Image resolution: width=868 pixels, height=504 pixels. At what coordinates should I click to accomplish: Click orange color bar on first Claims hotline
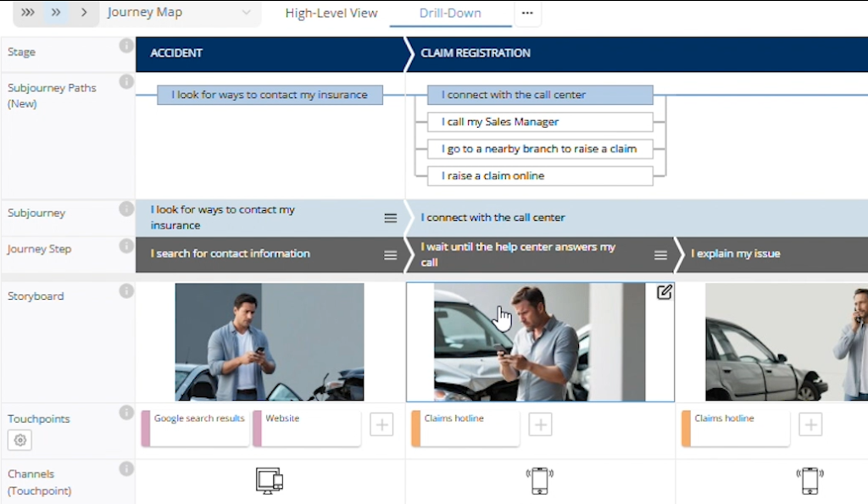pyautogui.click(x=416, y=428)
